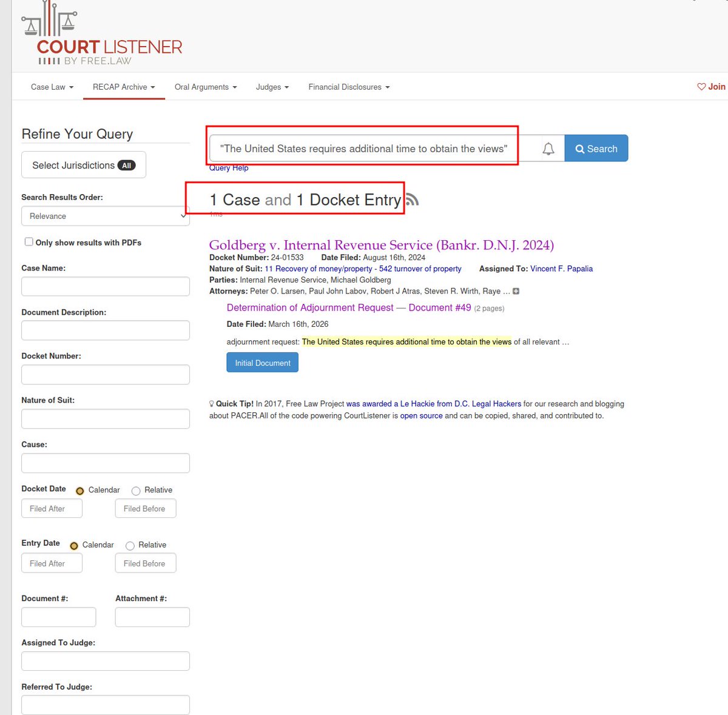This screenshot has width=728, height=715.
Task: Click Select Jurisdictions button
Action: click(84, 165)
